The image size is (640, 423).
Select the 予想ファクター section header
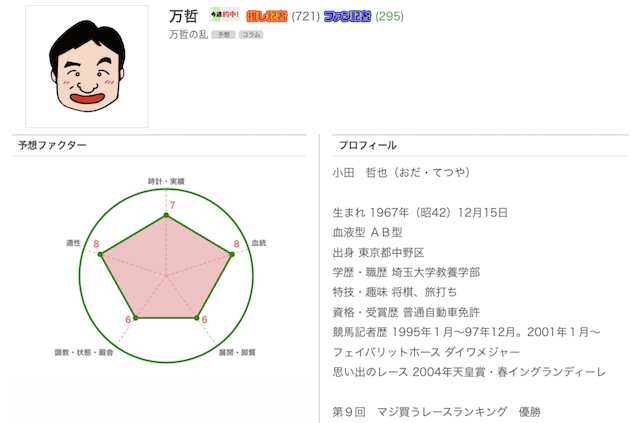52,145
